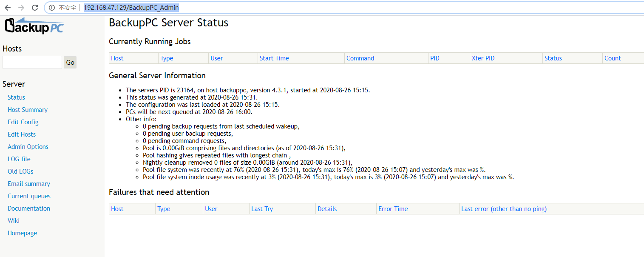
Task: Click Last error (other than no ping) header
Action: (504, 209)
